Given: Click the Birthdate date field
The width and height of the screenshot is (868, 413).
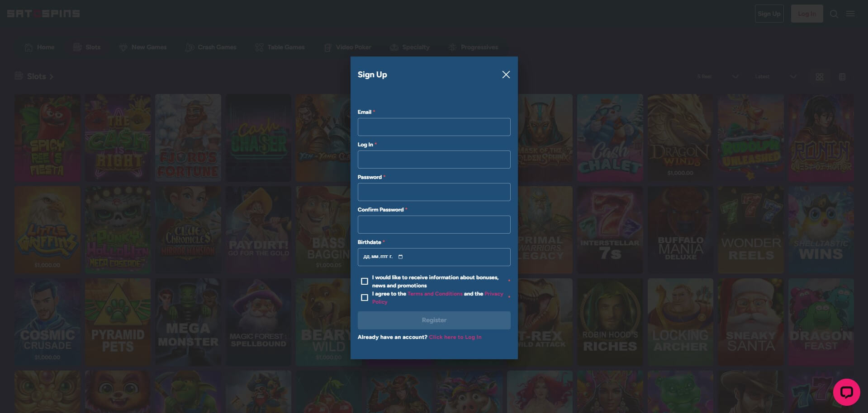Looking at the screenshot, I should [434, 257].
